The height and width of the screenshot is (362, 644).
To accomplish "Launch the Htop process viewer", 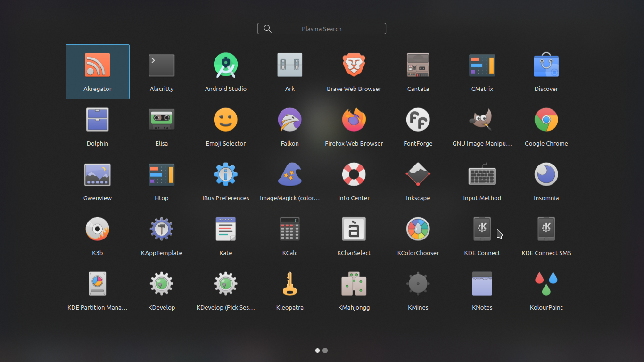I will pyautogui.click(x=162, y=181).
